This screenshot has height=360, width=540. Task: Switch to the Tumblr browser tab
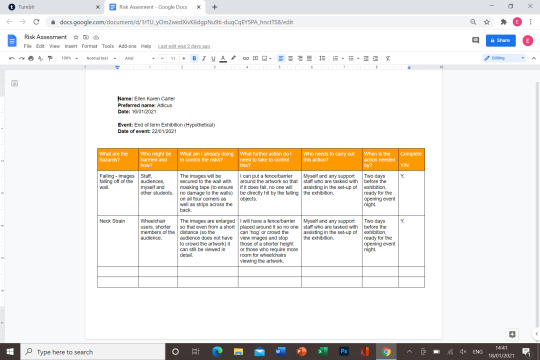(x=52, y=7)
